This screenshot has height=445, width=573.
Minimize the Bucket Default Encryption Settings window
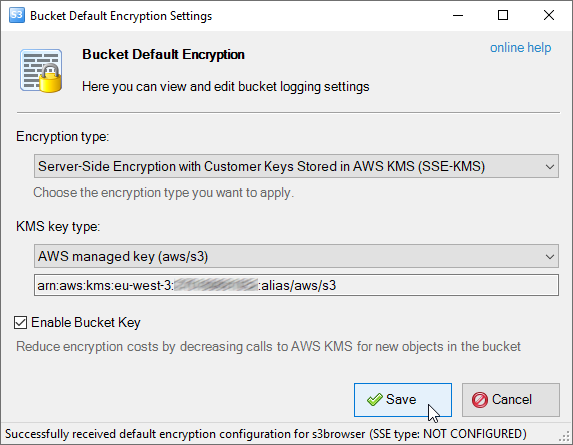click(458, 15)
